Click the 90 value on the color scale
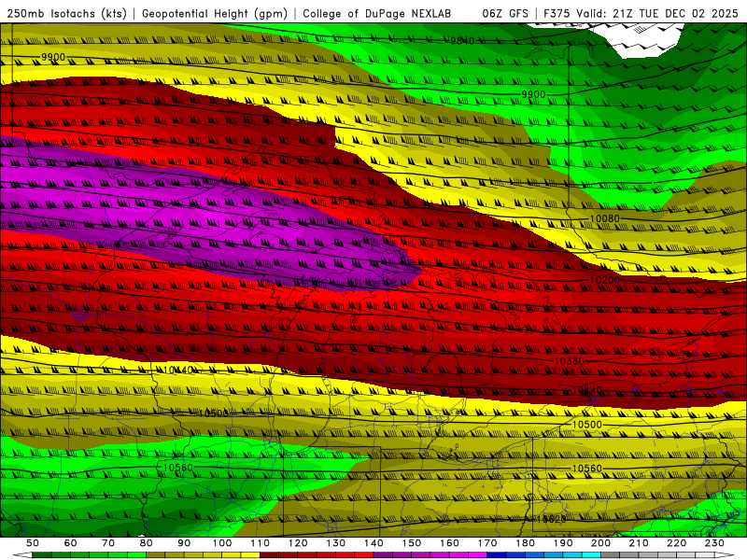Image resolution: width=747 pixels, height=560 pixels. (x=184, y=543)
